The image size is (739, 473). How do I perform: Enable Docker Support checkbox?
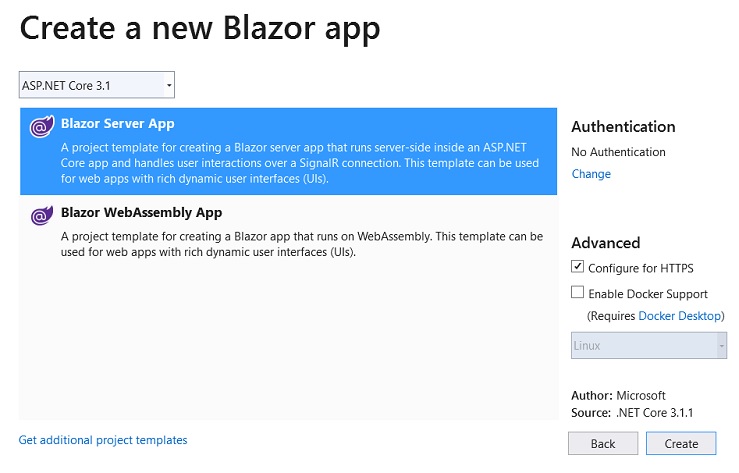coord(577,293)
